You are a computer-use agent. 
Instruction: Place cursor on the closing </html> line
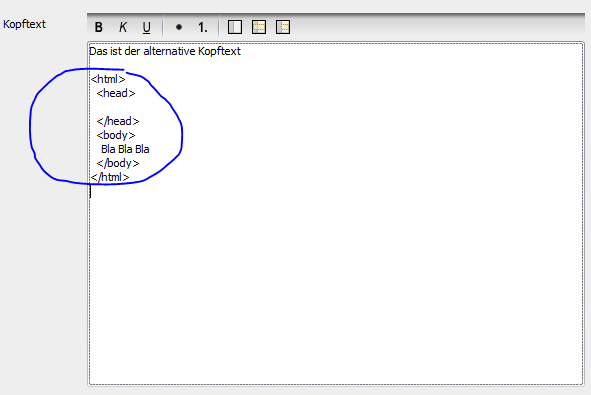click(110, 177)
